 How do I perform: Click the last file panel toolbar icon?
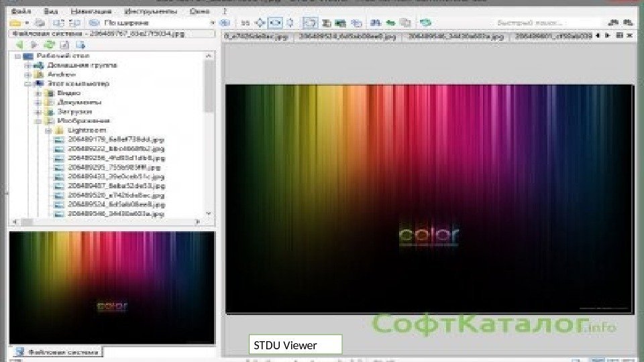[x=80, y=45]
